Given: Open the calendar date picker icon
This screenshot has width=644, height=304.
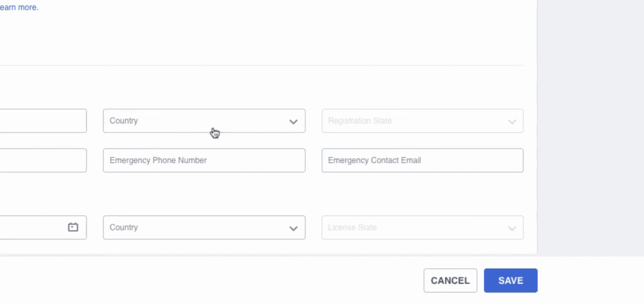Looking at the screenshot, I should (x=73, y=227).
